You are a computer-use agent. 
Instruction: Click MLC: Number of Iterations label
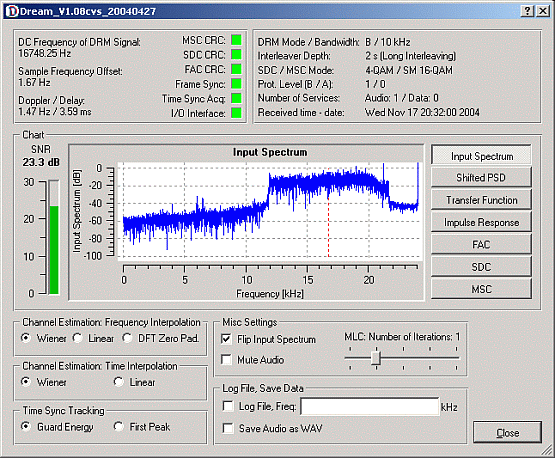(x=402, y=337)
